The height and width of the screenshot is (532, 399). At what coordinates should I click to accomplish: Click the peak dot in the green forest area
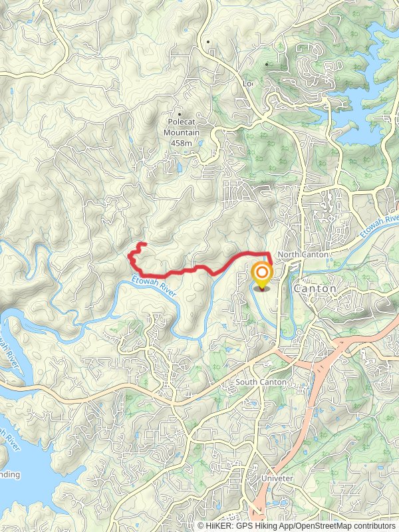pyautogui.click(x=267, y=64)
